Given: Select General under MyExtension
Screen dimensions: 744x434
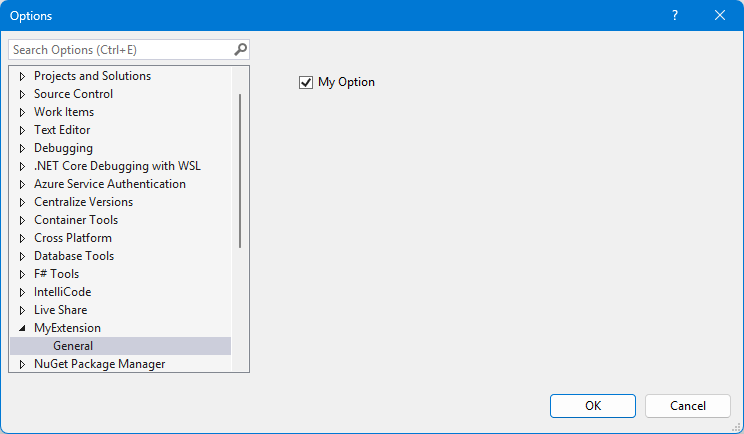Looking at the screenshot, I should pos(73,346).
